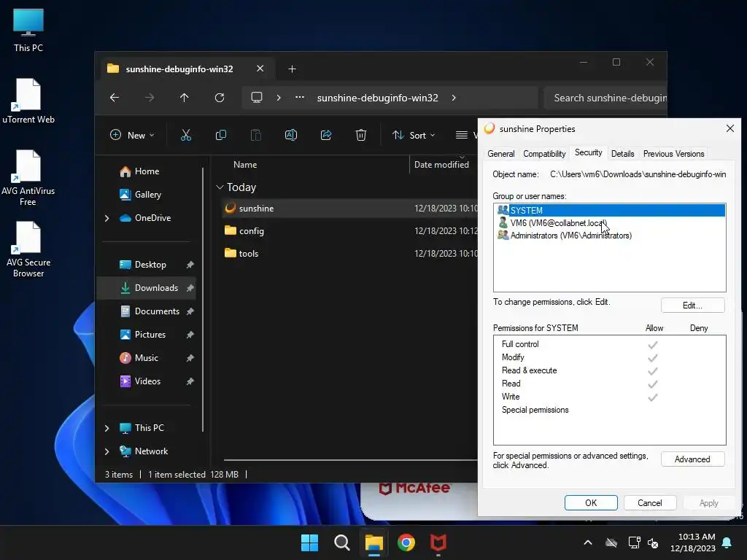Viewport: 747px width, 560px height.
Task: Click the muted volume tray icon
Action: pyautogui.click(x=653, y=542)
